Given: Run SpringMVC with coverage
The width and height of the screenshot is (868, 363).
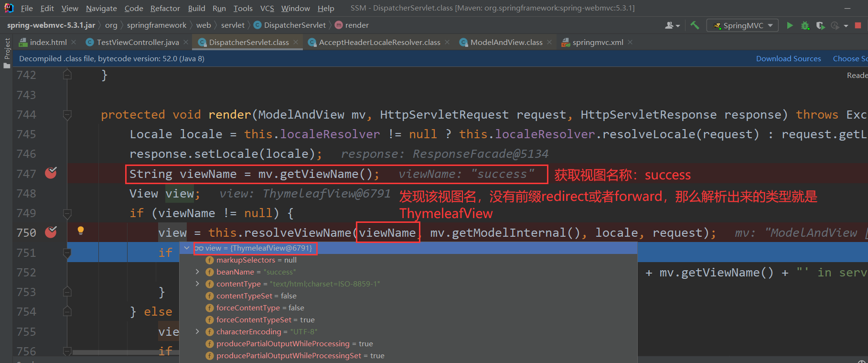Looking at the screenshot, I should click(x=820, y=25).
